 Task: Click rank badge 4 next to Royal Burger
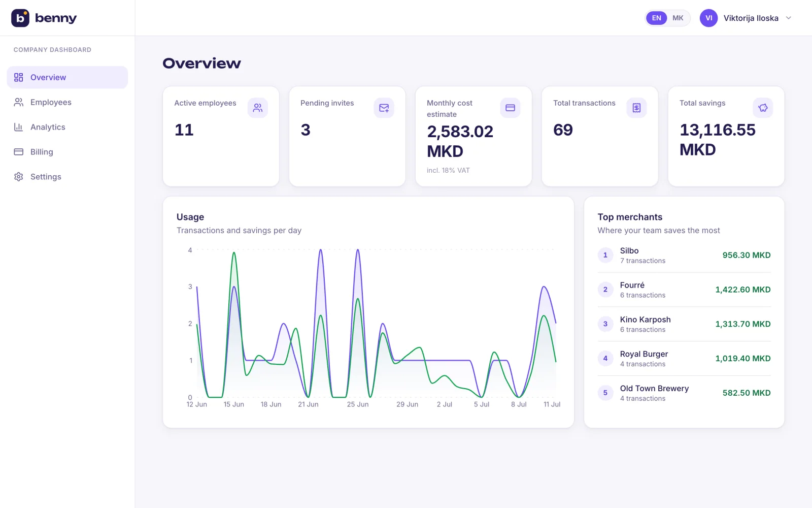tap(605, 359)
